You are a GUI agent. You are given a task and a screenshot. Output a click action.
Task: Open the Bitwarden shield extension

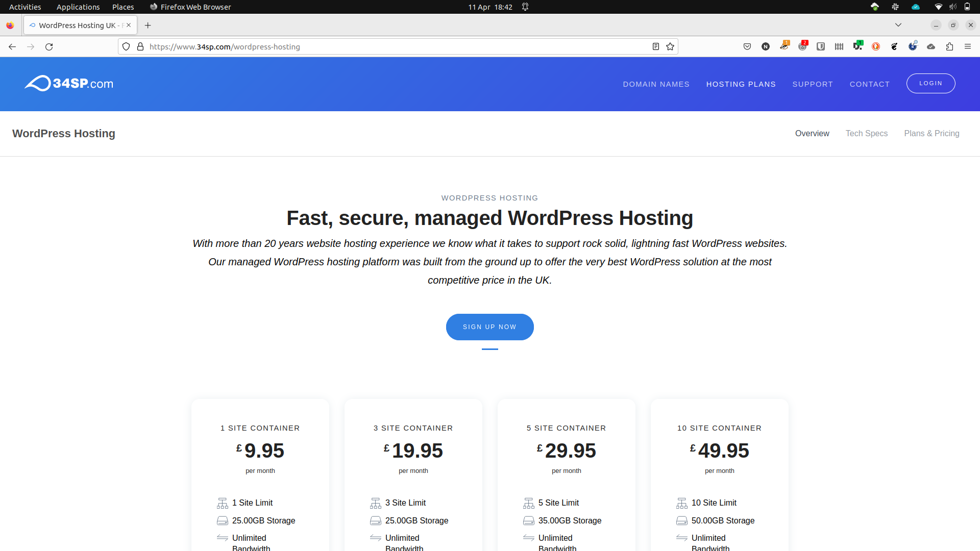click(821, 46)
